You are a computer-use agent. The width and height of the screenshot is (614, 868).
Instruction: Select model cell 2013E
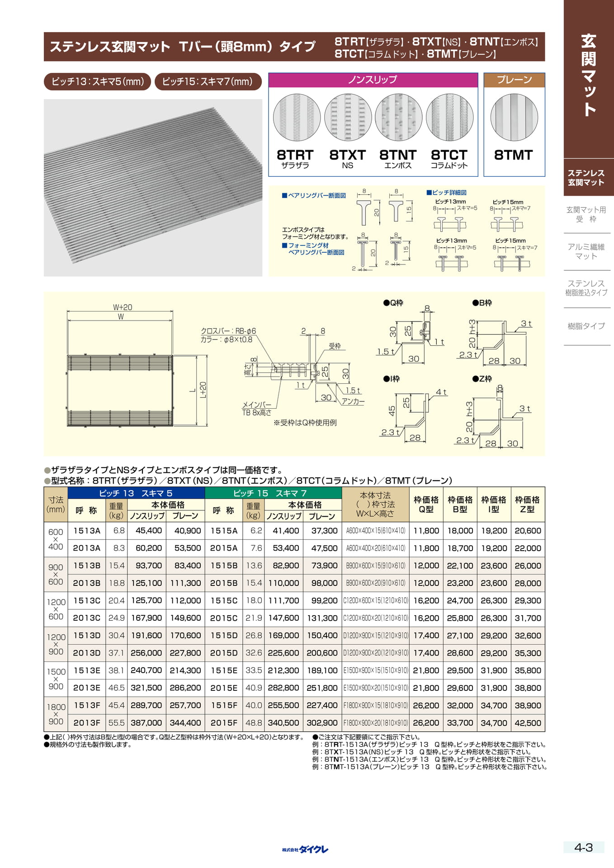[87, 688]
